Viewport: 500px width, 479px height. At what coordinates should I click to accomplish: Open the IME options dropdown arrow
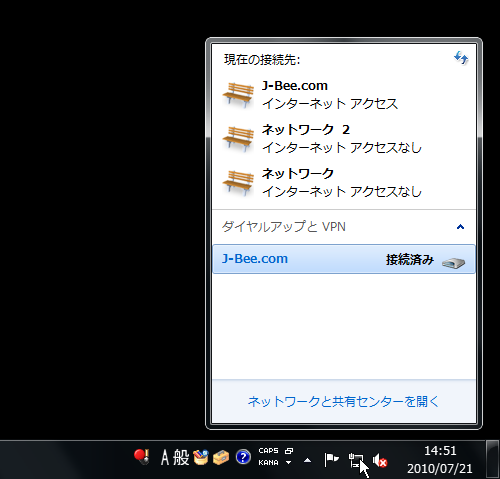[289, 462]
